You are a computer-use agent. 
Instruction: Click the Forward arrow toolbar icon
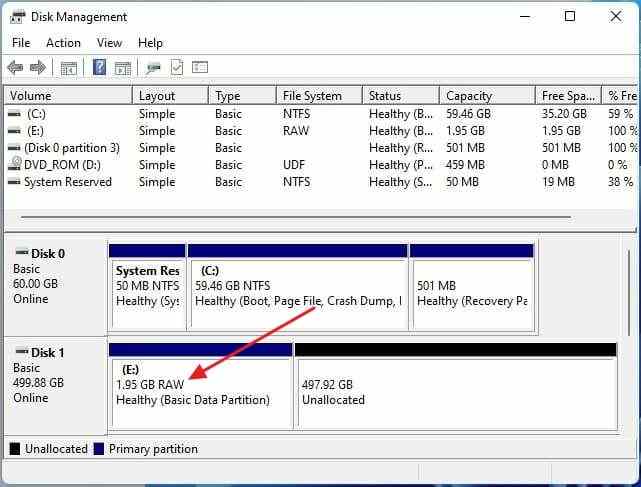coord(38,67)
